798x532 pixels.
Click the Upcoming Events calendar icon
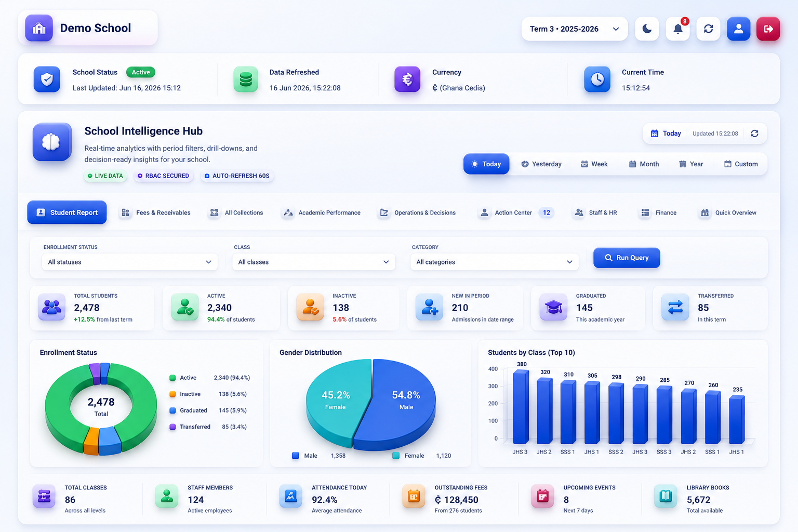pyautogui.click(x=542, y=497)
